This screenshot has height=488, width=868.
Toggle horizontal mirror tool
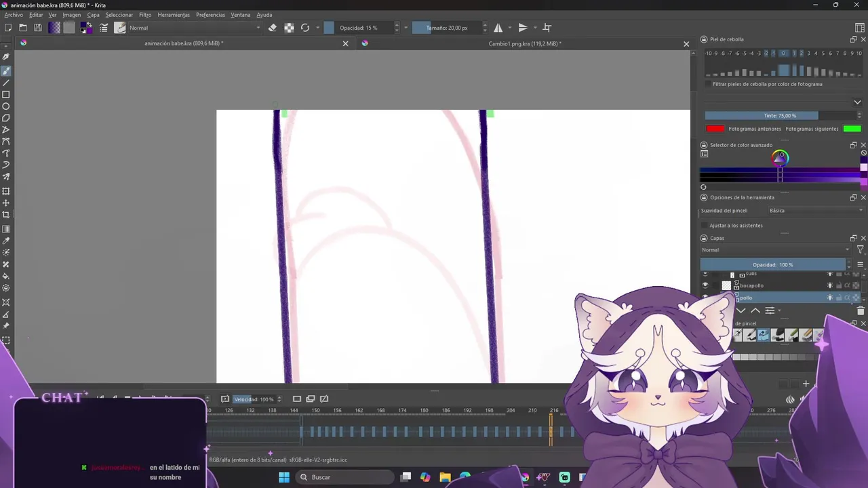click(498, 28)
